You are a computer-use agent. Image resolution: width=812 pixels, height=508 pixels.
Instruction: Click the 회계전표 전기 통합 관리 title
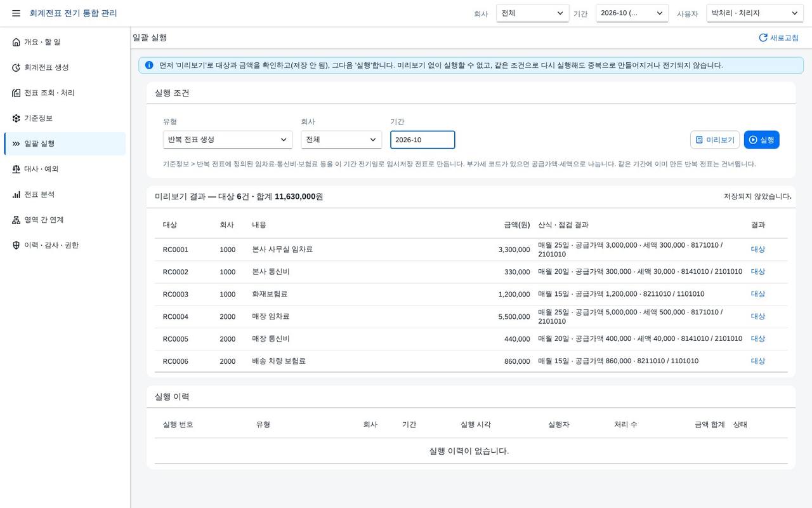[73, 13]
